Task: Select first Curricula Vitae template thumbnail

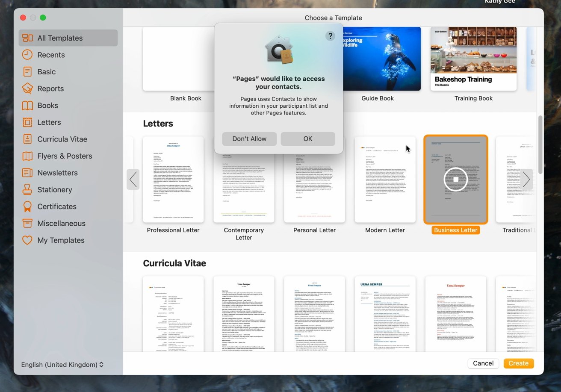Action: tap(173, 314)
